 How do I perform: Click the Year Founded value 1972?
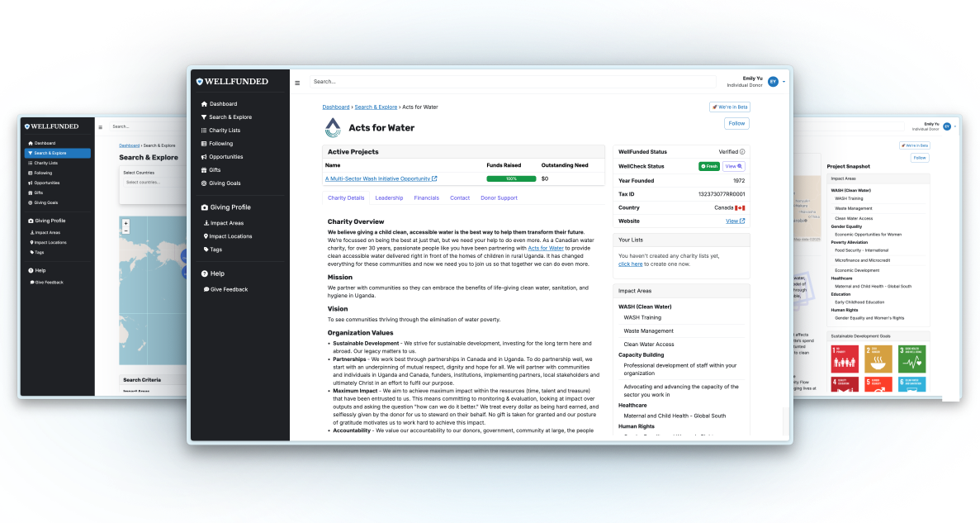coord(739,181)
